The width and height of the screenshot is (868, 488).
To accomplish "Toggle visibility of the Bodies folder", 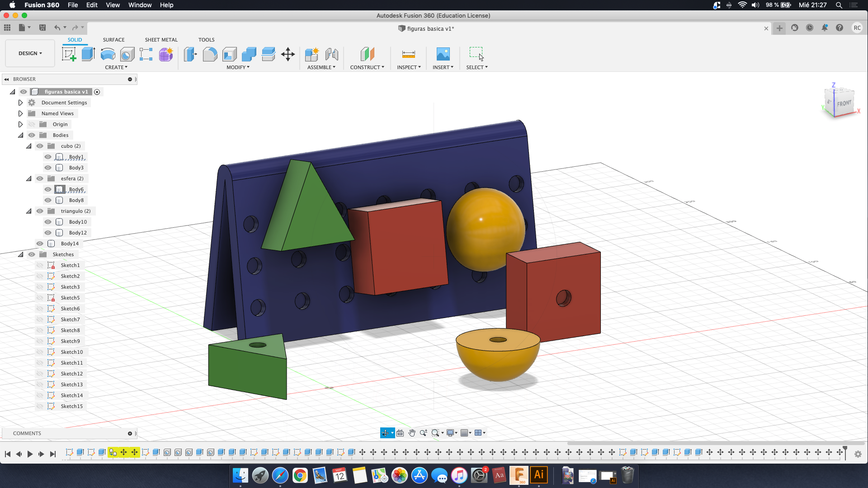I will click(x=32, y=135).
